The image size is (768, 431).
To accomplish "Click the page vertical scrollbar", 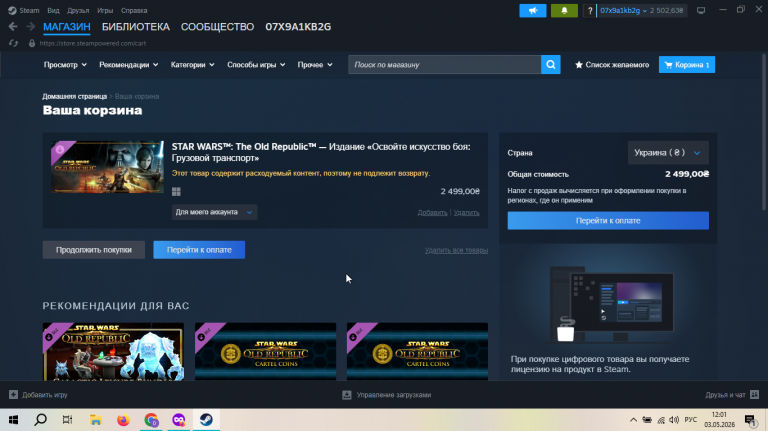I will point(764,132).
